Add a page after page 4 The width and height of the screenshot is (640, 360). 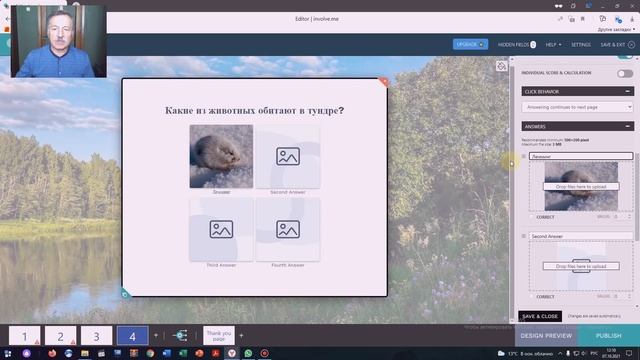[156, 336]
